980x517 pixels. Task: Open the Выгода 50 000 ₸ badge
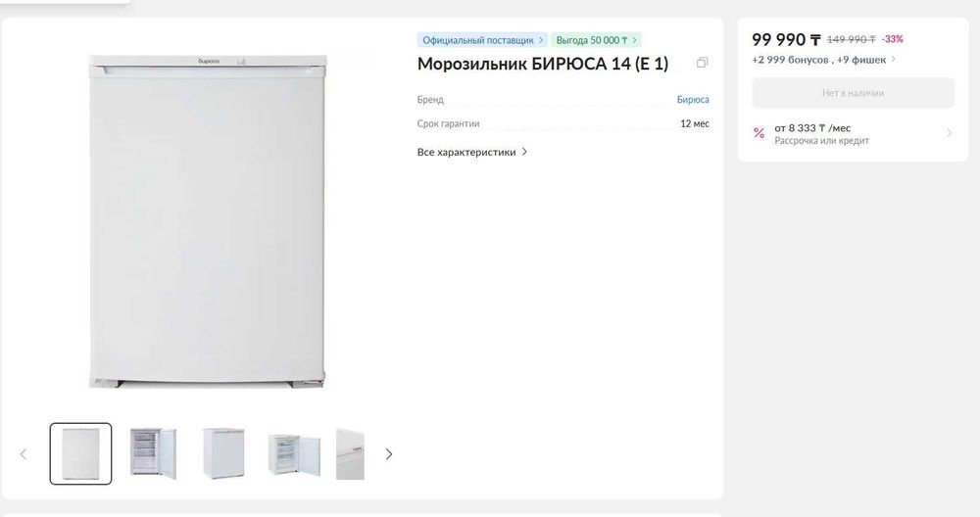pos(596,40)
